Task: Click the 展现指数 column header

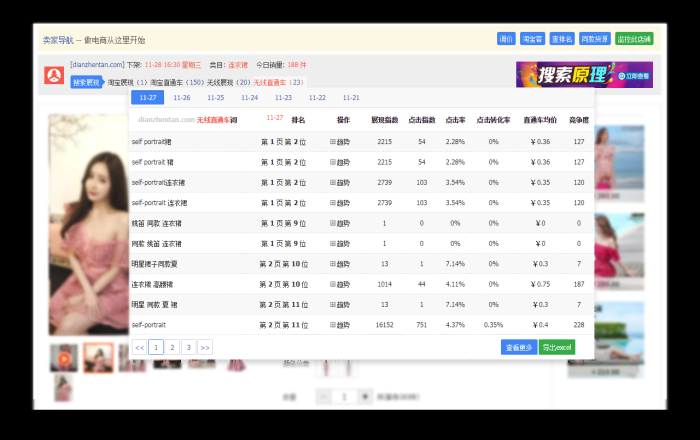Action: click(x=384, y=120)
